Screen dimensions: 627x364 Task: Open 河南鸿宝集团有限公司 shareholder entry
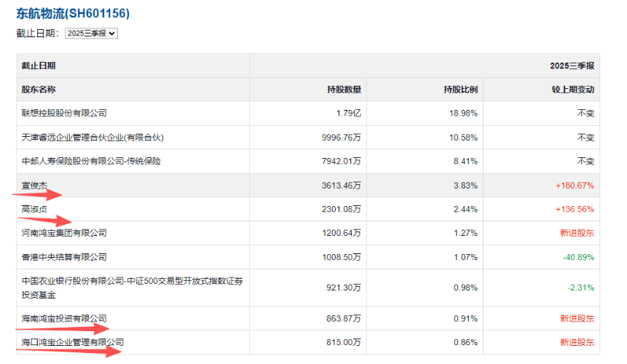64,233
